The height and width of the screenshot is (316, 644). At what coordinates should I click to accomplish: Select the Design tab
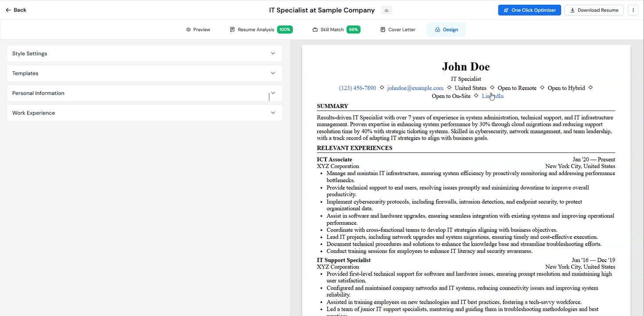coord(446,30)
